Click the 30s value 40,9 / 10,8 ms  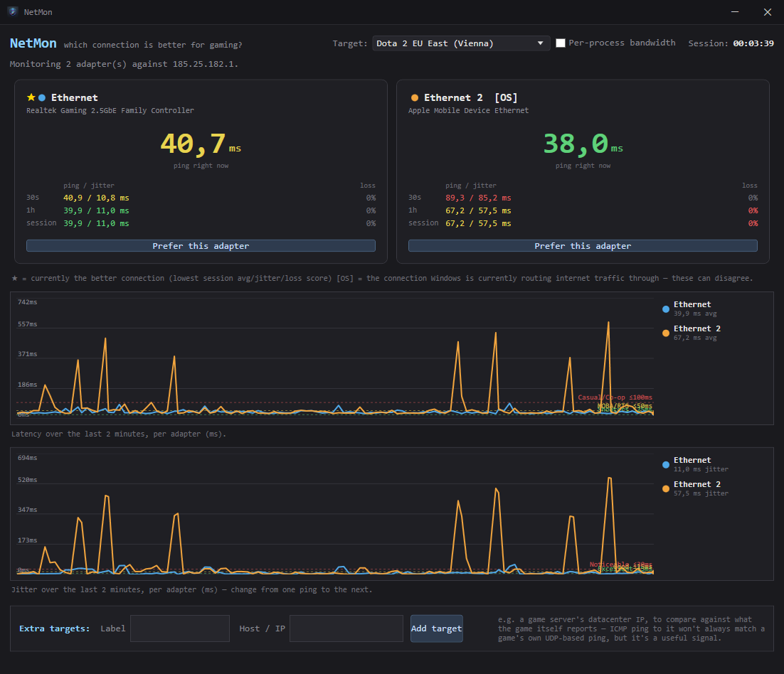(96, 198)
